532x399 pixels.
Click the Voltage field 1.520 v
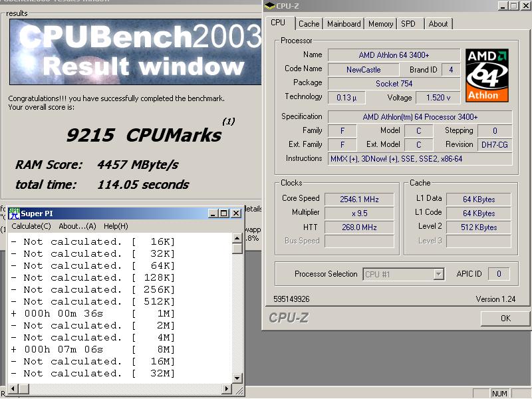tap(438, 98)
